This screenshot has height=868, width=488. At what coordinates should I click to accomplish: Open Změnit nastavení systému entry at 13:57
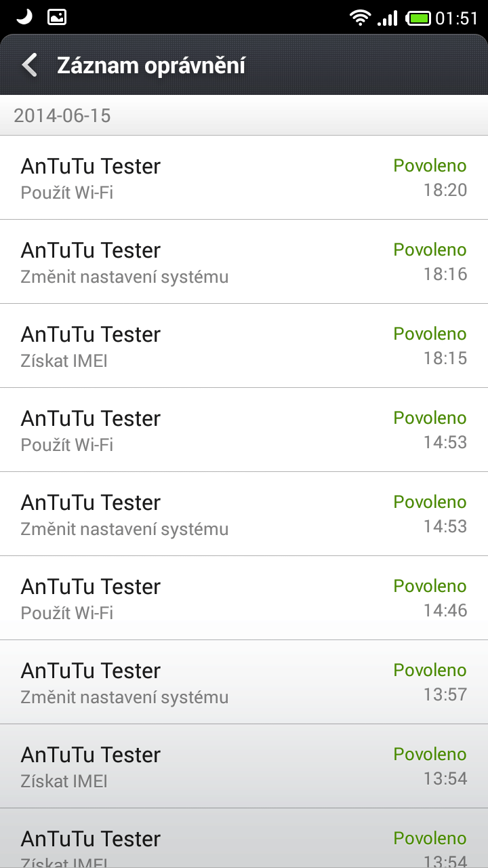pyautogui.click(x=244, y=682)
